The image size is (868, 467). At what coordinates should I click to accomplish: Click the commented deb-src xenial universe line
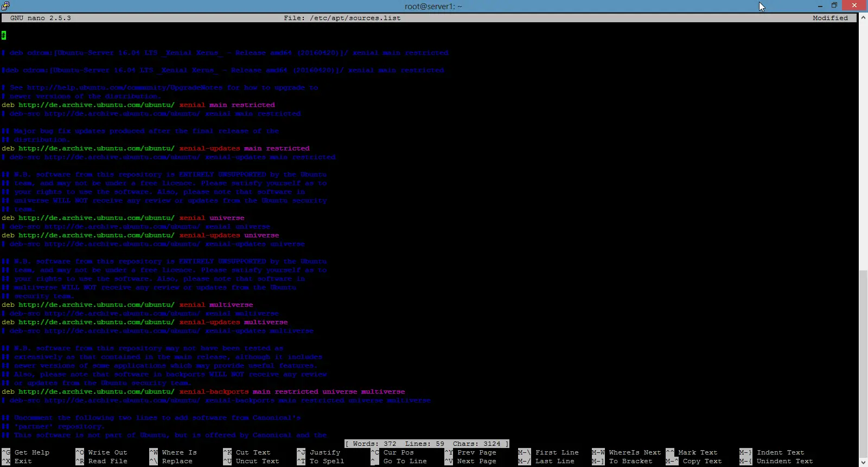(x=136, y=226)
